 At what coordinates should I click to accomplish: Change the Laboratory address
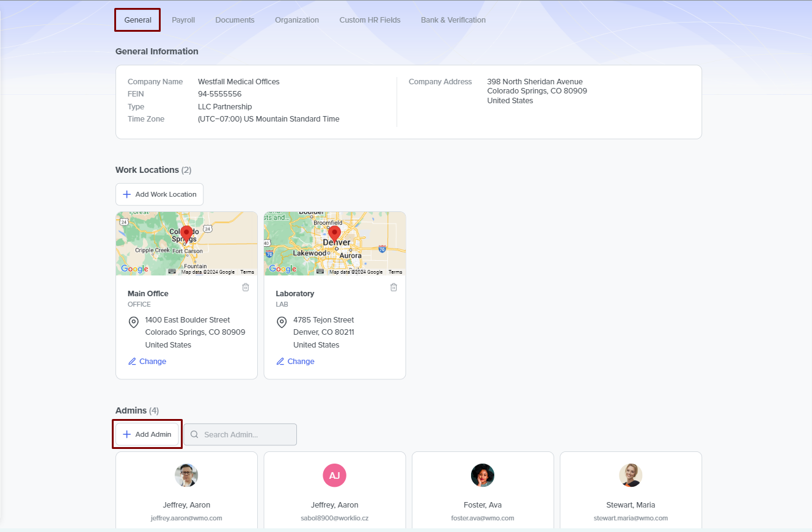click(295, 362)
